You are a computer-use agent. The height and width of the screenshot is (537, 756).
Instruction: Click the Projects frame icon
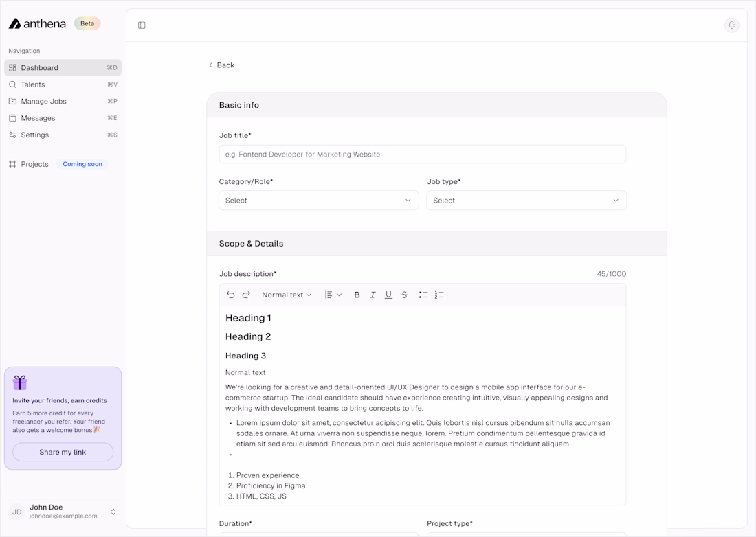click(12, 164)
